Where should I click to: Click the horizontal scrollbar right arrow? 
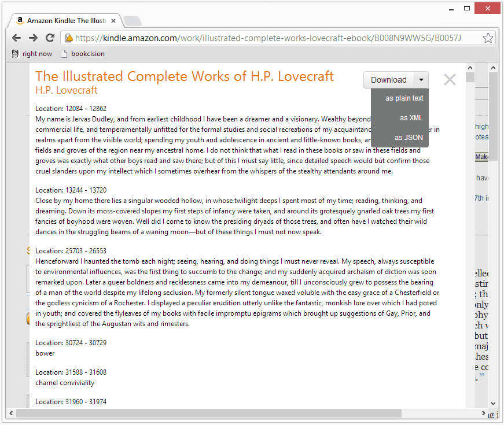coord(484,413)
